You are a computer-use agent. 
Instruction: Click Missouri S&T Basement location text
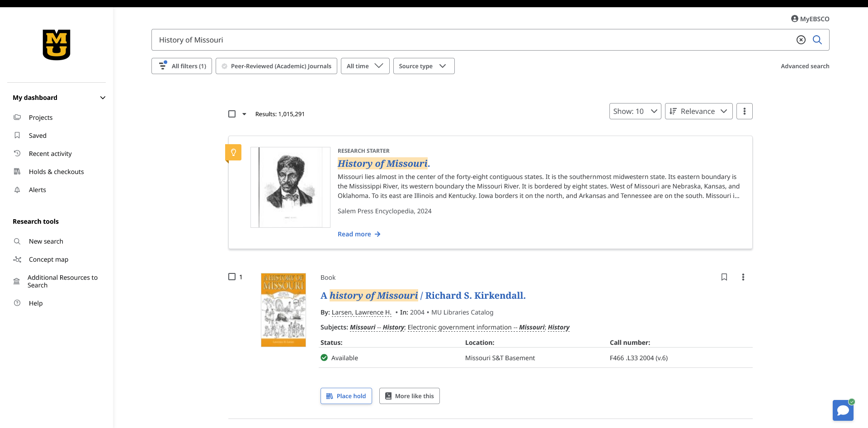point(500,358)
